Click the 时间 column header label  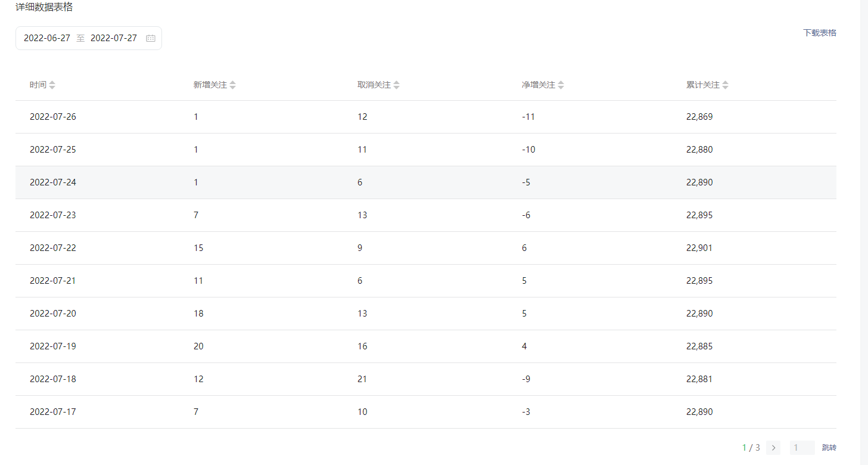pyautogui.click(x=38, y=85)
